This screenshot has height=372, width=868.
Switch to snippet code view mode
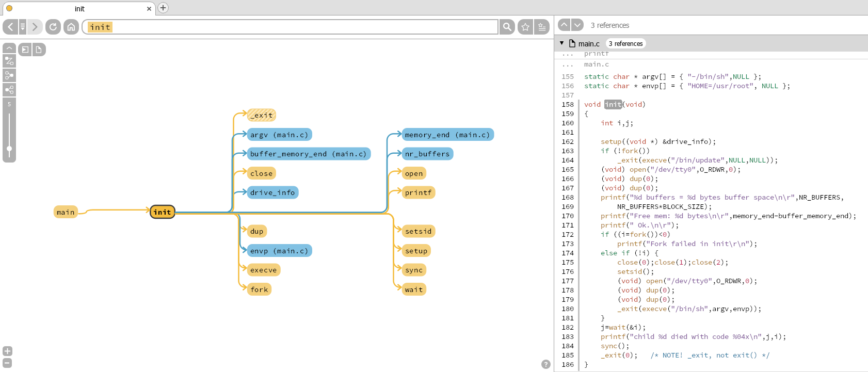pos(25,50)
